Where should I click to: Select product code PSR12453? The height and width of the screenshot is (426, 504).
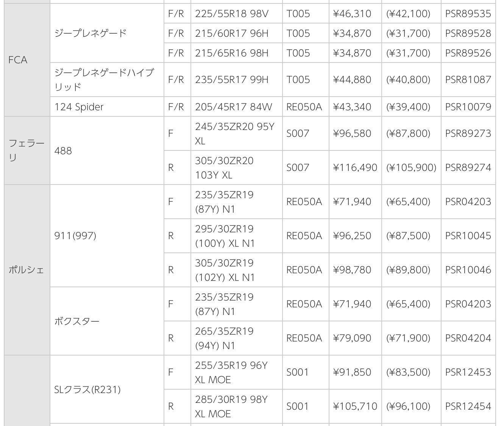(468, 372)
